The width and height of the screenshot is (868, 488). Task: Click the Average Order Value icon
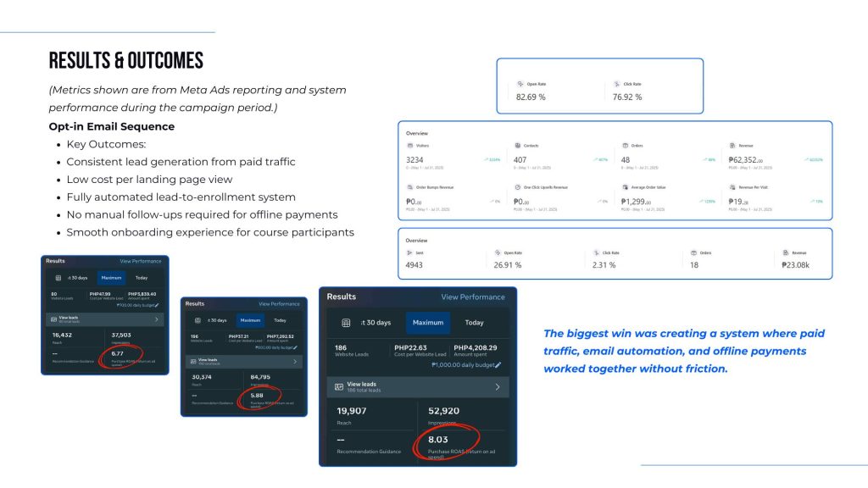click(x=625, y=187)
